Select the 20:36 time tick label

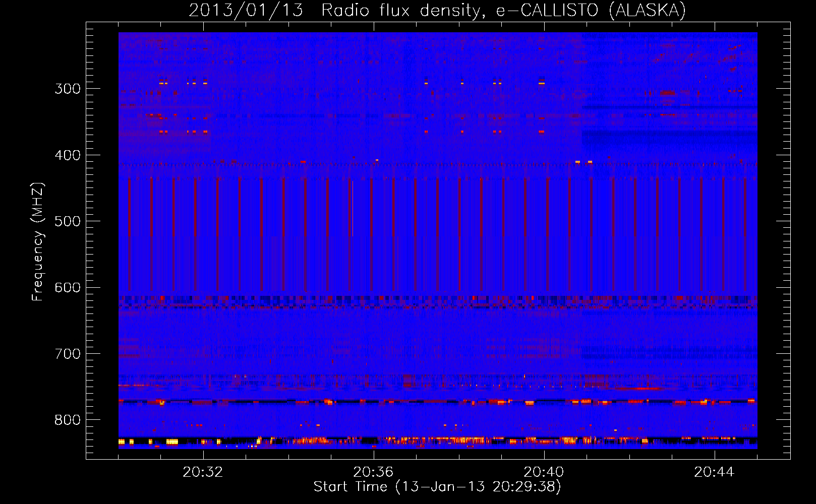click(x=373, y=472)
